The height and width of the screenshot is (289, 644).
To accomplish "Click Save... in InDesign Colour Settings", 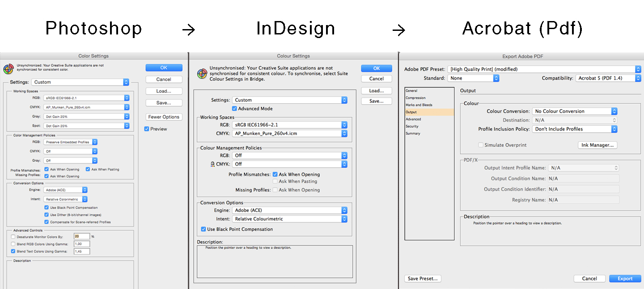I will 377,101.
